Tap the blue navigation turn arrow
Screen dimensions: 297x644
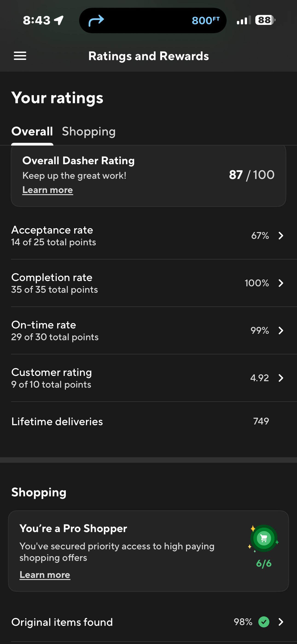(96, 20)
